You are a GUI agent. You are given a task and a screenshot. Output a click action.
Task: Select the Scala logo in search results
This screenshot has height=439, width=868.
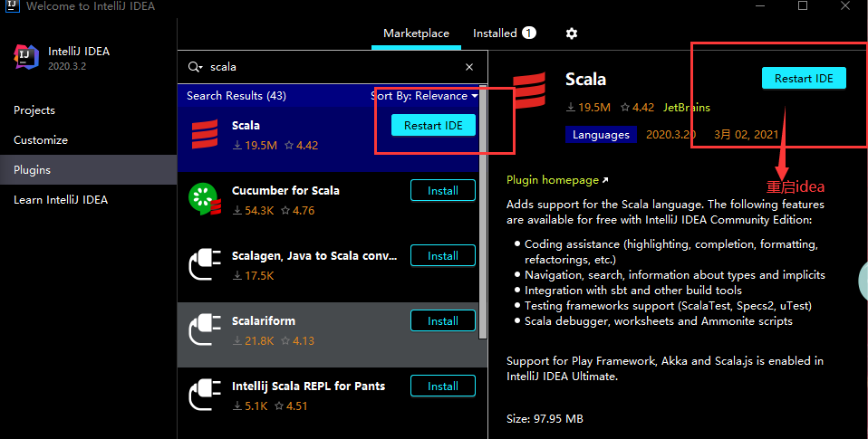[x=205, y=134]
